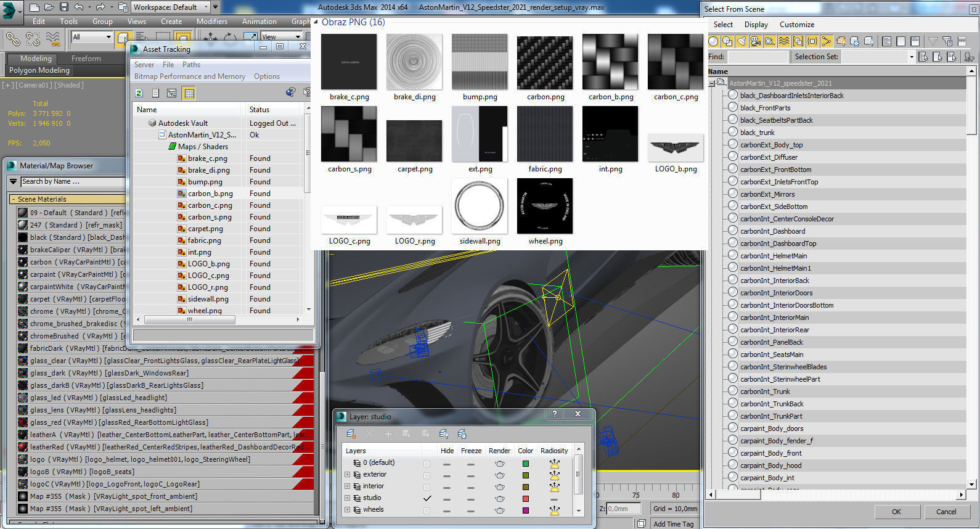Click Cancel in Select From Scene

tap(946, 512)
